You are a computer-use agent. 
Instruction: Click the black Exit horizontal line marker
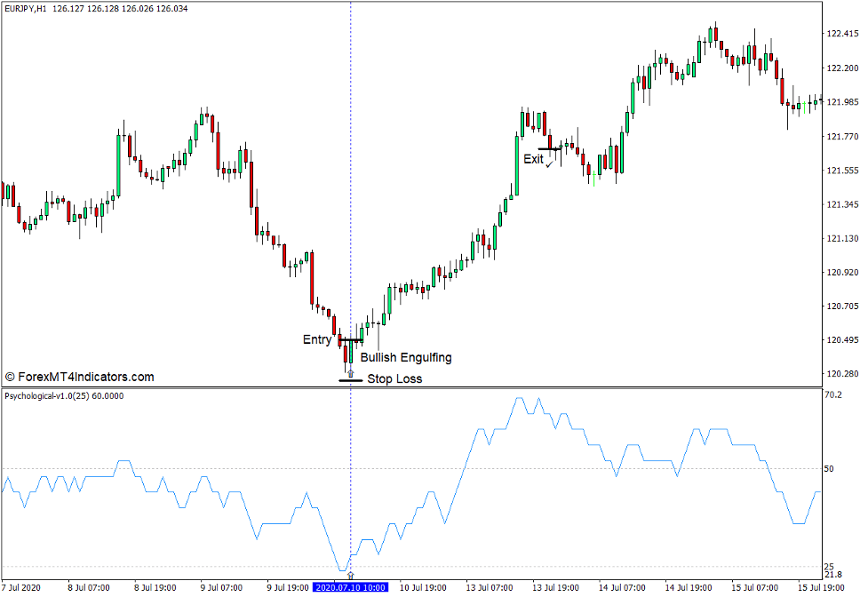(x=550, y=149)
